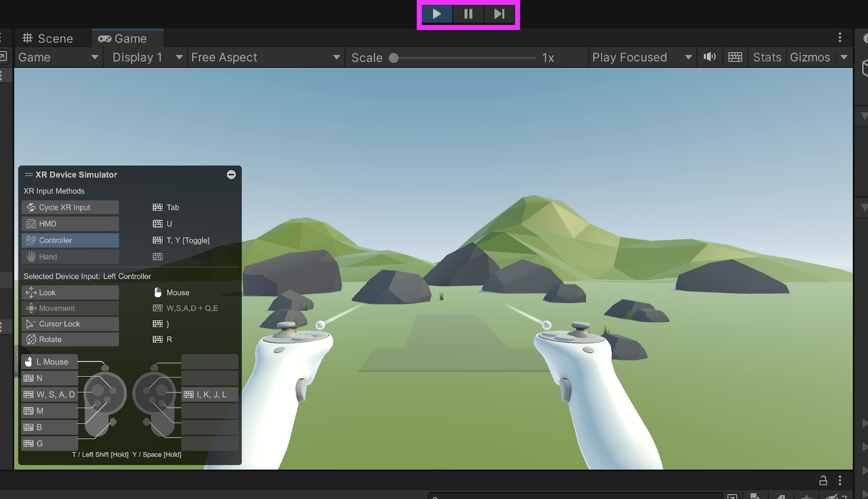Toggle Gizmos display in Game view
The width and height of the screenshot is (868, 499).
pos(809,57)
